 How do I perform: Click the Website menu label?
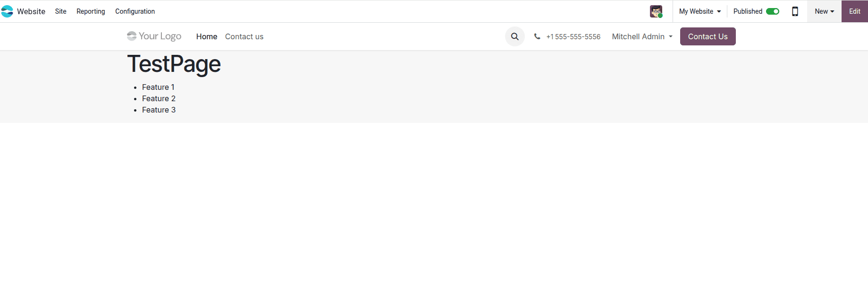coord(31,11)
